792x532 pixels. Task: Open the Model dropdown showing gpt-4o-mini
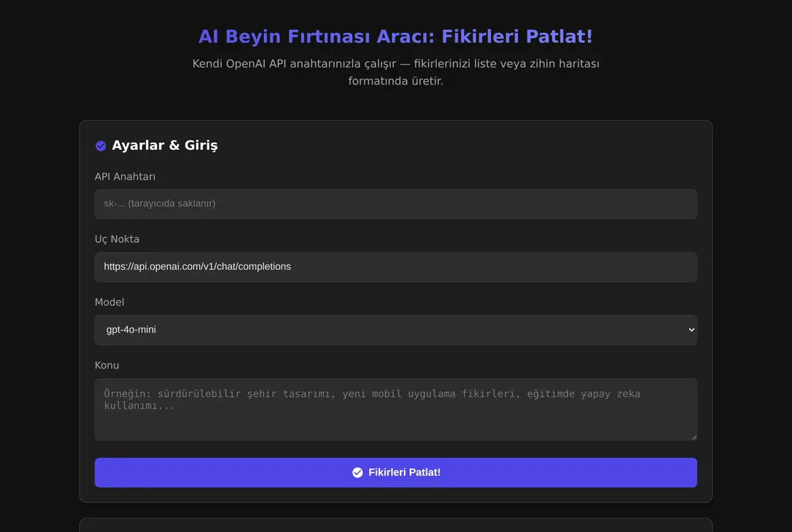[396, 329]
